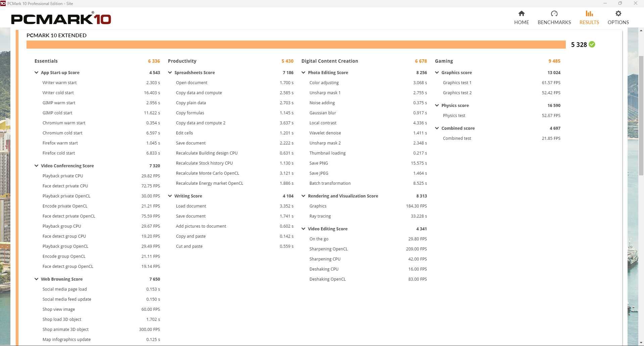
Task: Select Graphics test 2 row
Action: pyautogui.click(x=502, y=93)
